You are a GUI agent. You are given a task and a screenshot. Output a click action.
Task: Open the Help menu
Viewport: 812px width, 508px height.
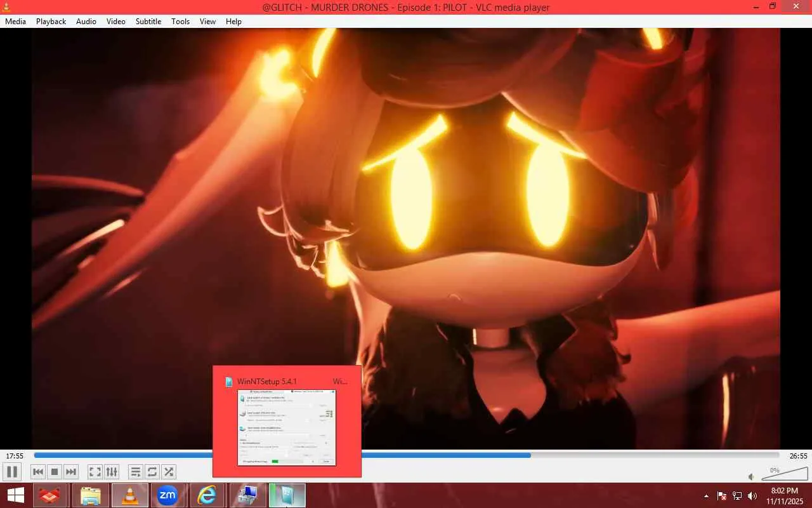[234, 22]
